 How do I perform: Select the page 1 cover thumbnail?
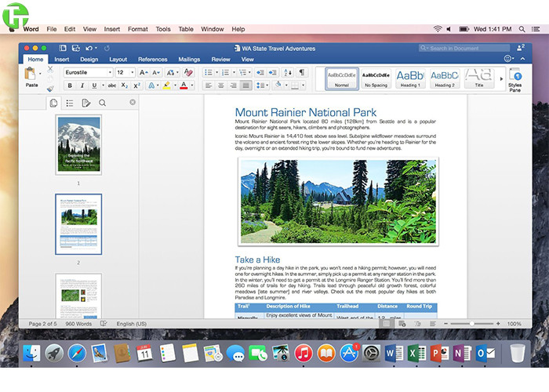click(x=78, y=145)
